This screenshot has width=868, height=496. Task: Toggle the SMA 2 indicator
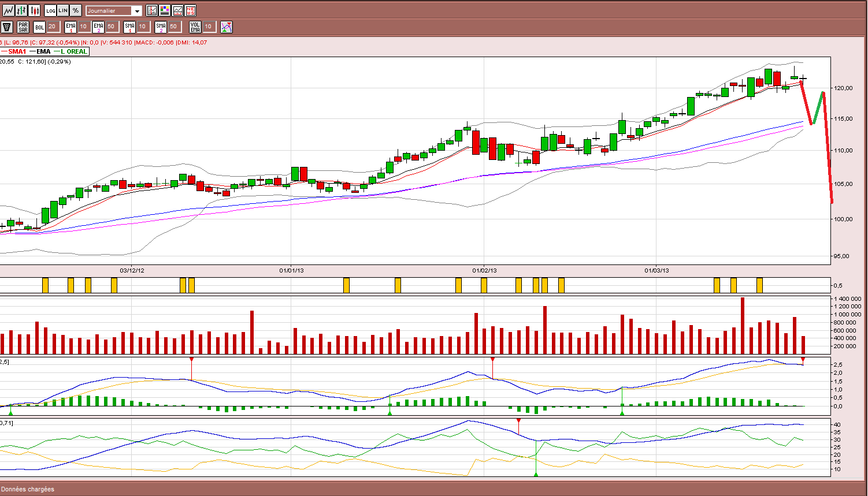pos(161,27)
